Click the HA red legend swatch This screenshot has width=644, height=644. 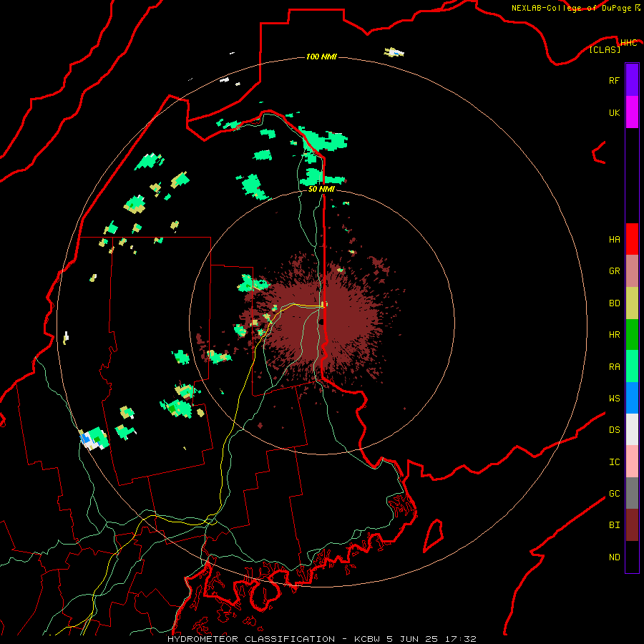(x=632, y=239)
